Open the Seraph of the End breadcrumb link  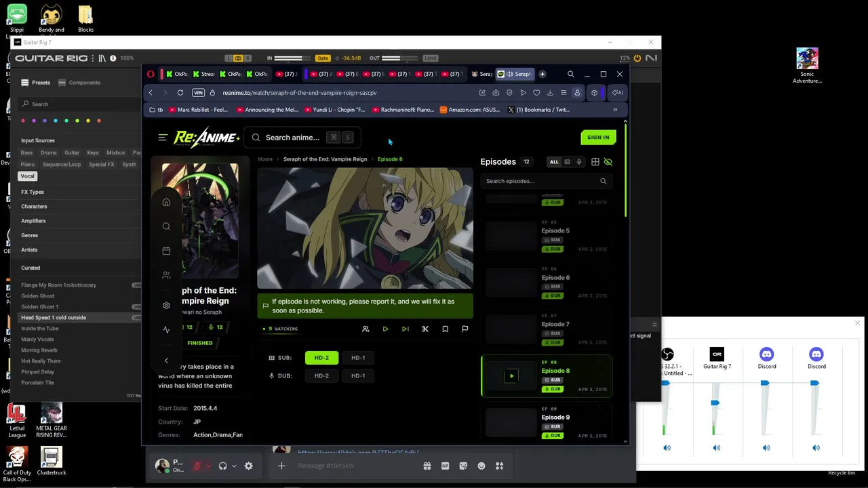click(325, 159)
